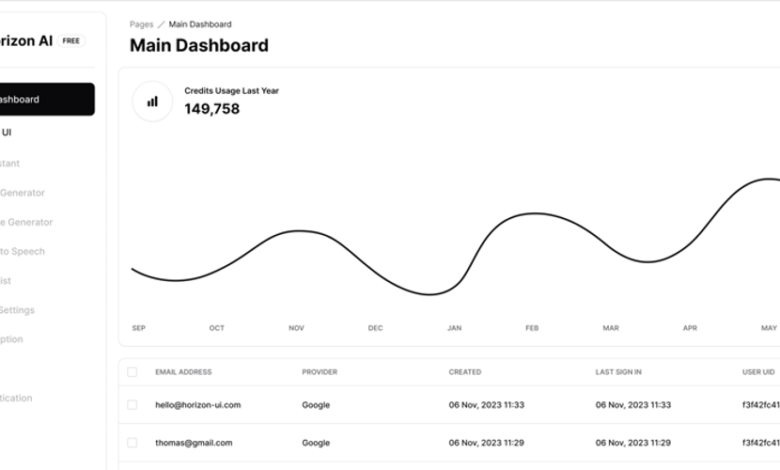Click the APR label on chart axis

pyautogui.click(x=690, y=328)
